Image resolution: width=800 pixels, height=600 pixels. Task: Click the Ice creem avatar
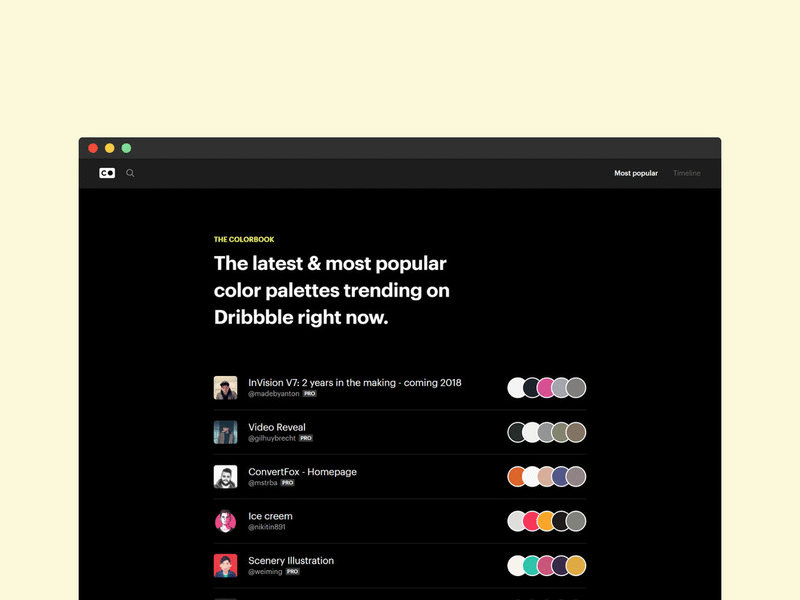[x=224, y=520]
